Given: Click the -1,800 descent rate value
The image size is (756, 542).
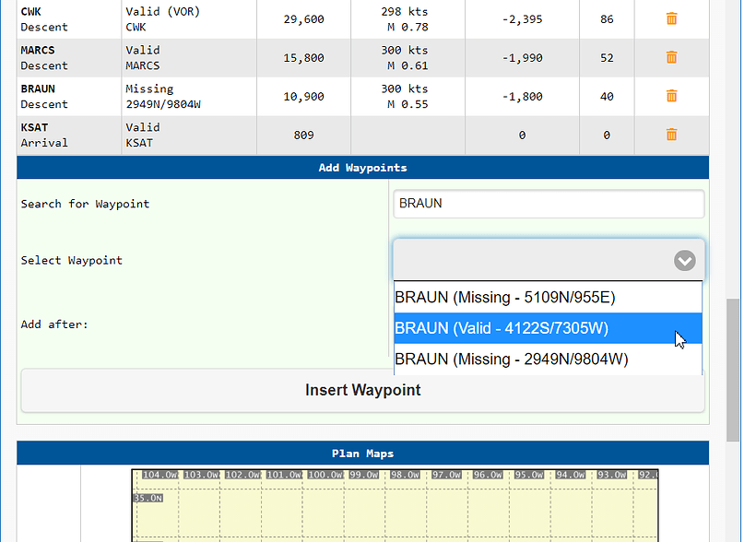Looking at the screenshot, I should pyautogui.click(x=522, y=97).
